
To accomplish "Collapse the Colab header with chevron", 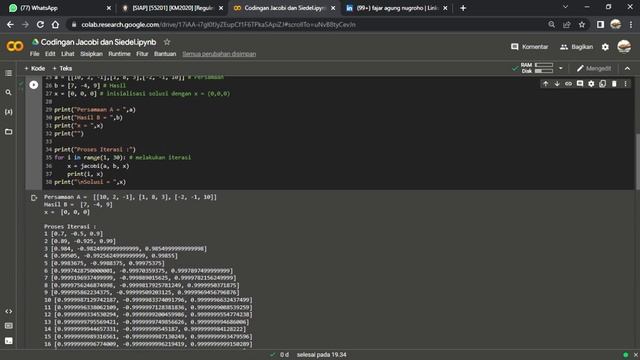I will [627, 69].
